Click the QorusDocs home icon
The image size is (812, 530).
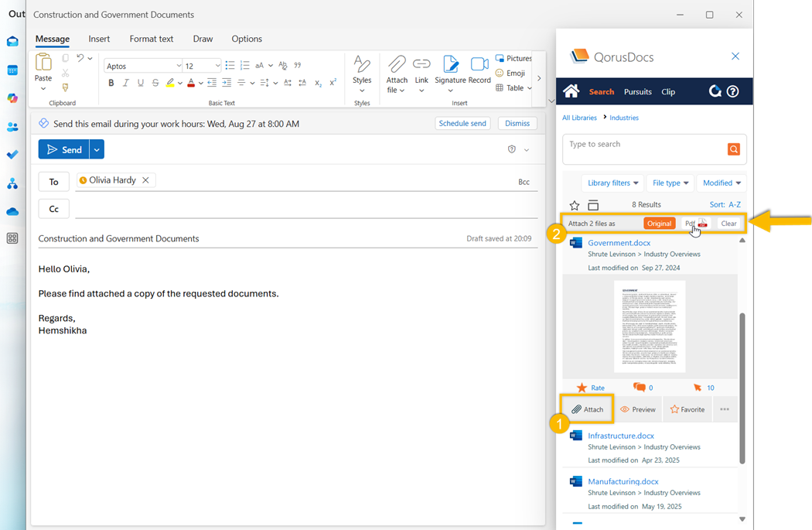(571, 91)
